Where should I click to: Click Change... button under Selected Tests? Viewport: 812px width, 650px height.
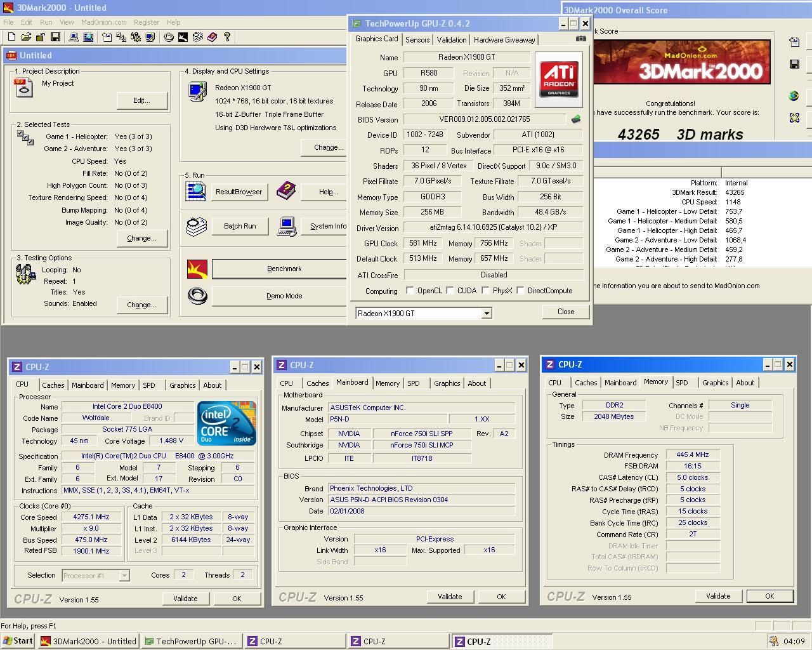pyautogui.click(x=141, y=238)
